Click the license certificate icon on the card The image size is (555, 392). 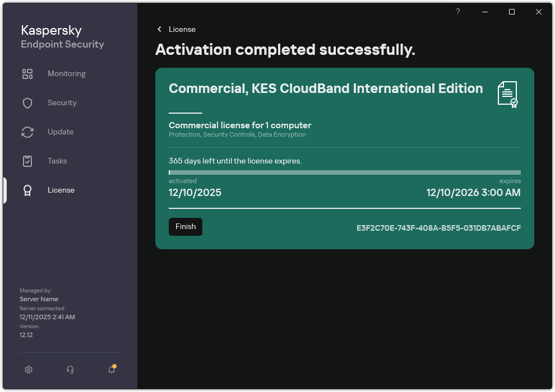click(507, 95)
